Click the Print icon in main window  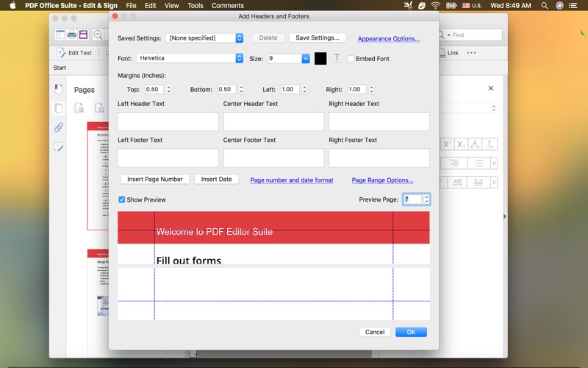point(71,35)
